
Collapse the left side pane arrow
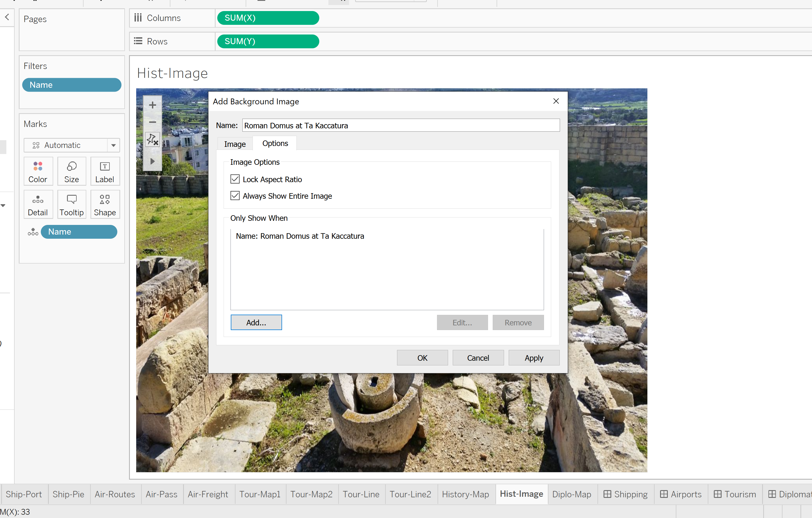click(x=7, y=18)
